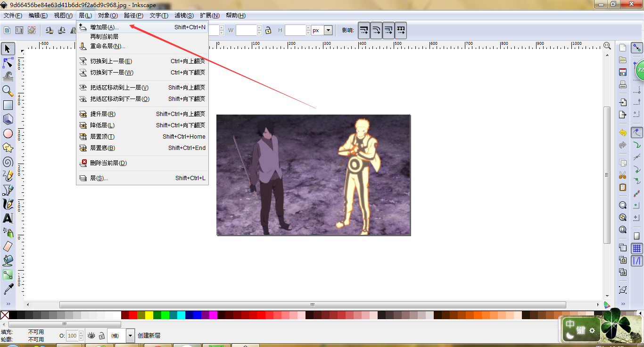Screen dimensions: 644x347
Task: Activate the Spiral drawing tool
Action: pos(8,162)
